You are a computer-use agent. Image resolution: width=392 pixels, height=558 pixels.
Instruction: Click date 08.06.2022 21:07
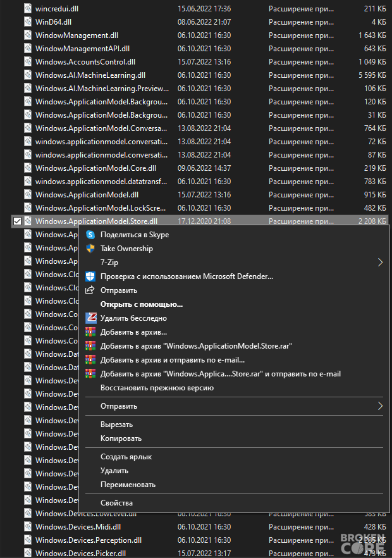[x=204, y=22]
